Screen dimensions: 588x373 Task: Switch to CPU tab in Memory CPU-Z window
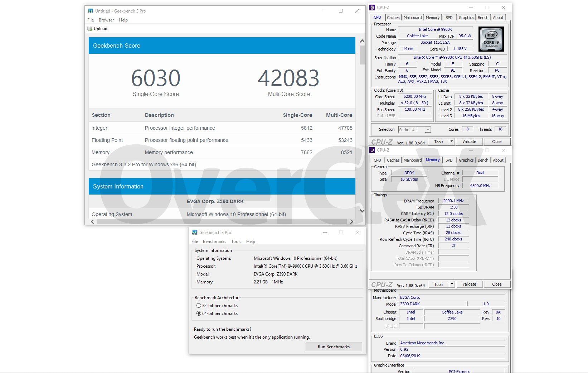coord(377,160)
